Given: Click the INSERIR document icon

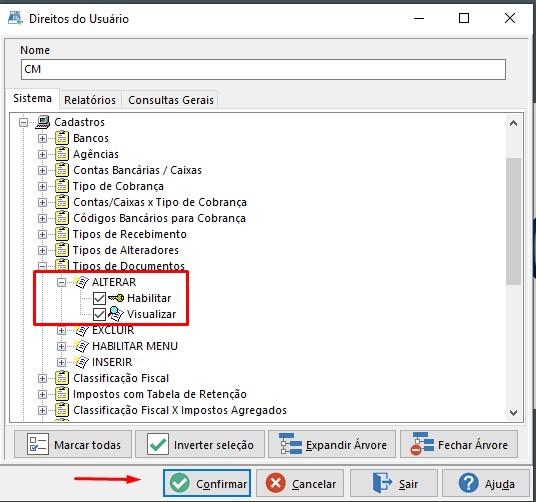Looking at the screenshot, I should [82, 362].
